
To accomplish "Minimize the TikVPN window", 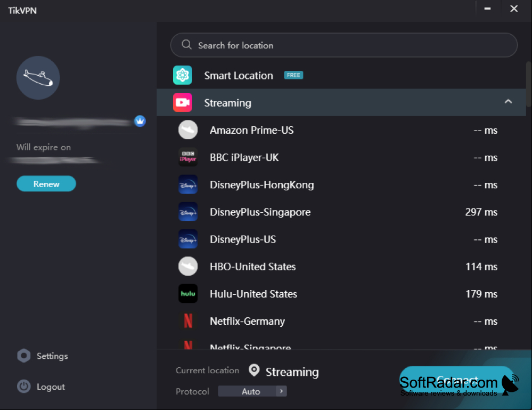I will coord(487,9).
